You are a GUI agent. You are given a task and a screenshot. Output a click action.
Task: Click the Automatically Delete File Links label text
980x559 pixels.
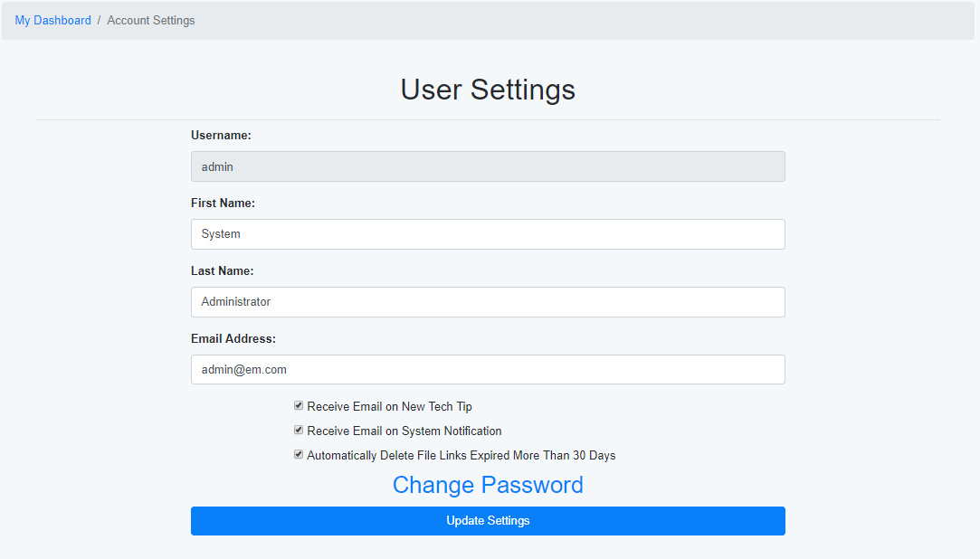click(461, 455)
